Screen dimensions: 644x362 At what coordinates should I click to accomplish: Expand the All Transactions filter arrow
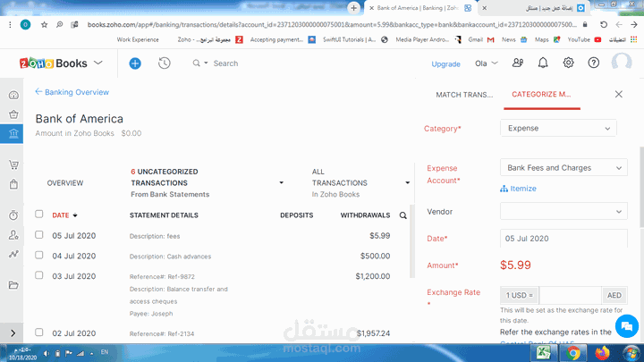(x=408, y=183)
